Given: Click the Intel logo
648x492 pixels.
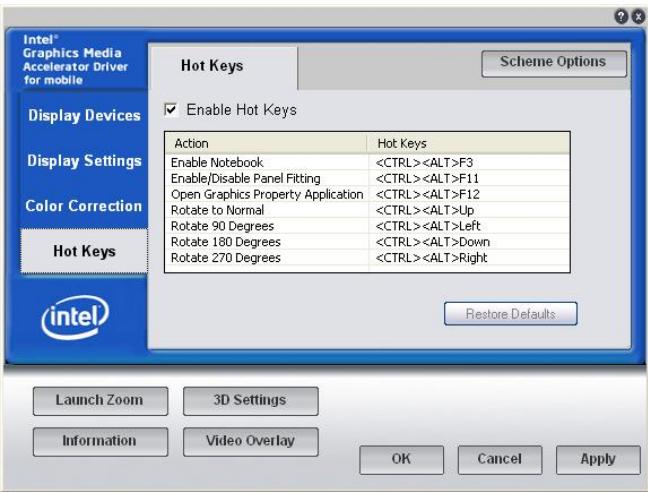Looking at the screenshot, I should click(75, 317).
